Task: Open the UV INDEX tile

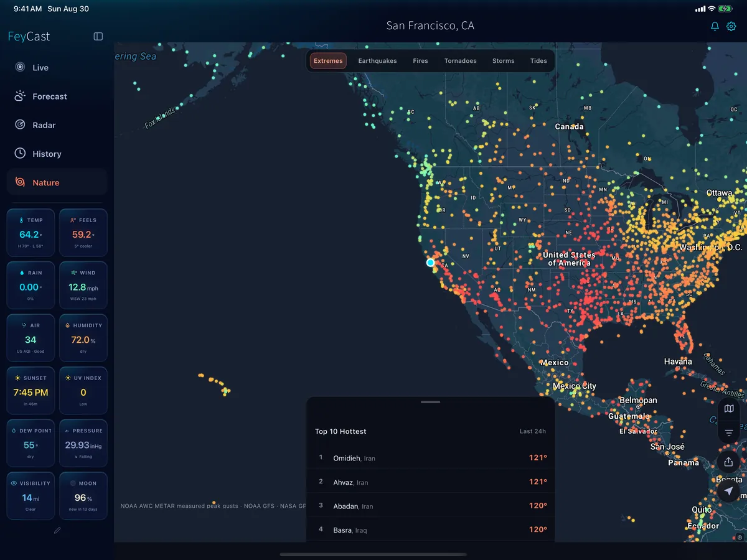Action: (x=83, y=391)
